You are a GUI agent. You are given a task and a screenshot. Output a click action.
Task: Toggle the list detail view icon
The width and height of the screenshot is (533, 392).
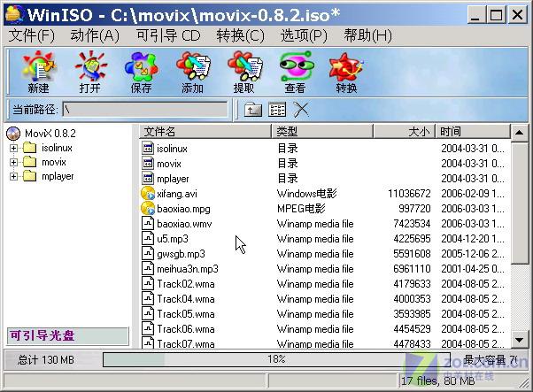pyautogui.click(x=277, y=110)
